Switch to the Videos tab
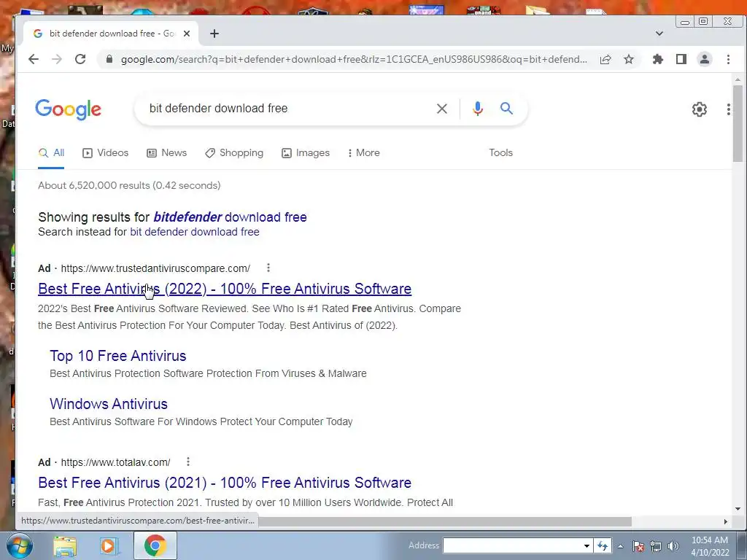 point(105,153)
